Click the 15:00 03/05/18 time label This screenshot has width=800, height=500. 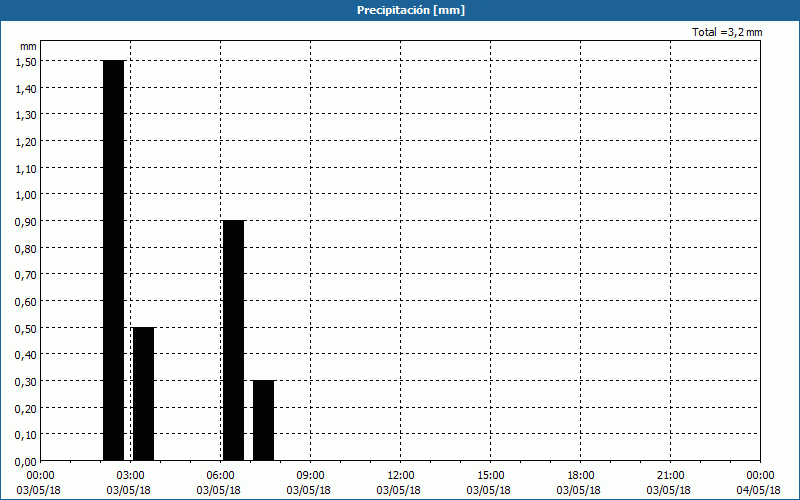[488, 483]
